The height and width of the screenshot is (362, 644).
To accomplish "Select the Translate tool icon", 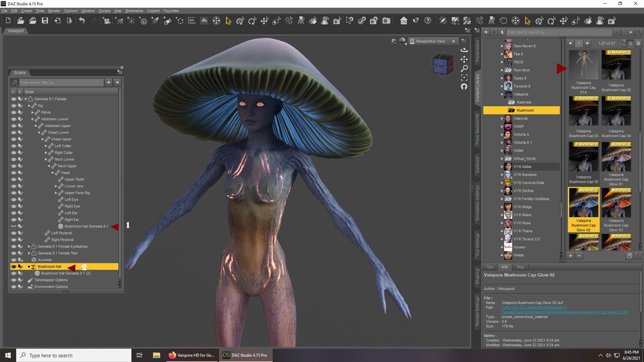I will pyautogui.click(x=264, y=21).
